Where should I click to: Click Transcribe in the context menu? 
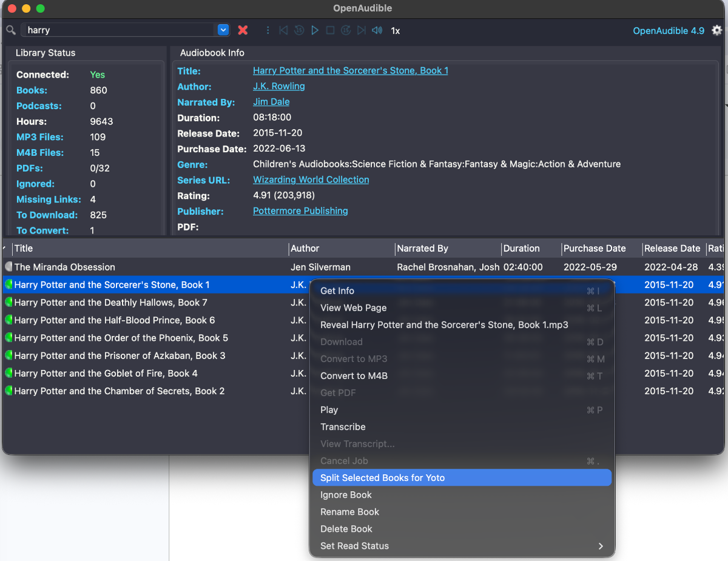coord(462,427)
